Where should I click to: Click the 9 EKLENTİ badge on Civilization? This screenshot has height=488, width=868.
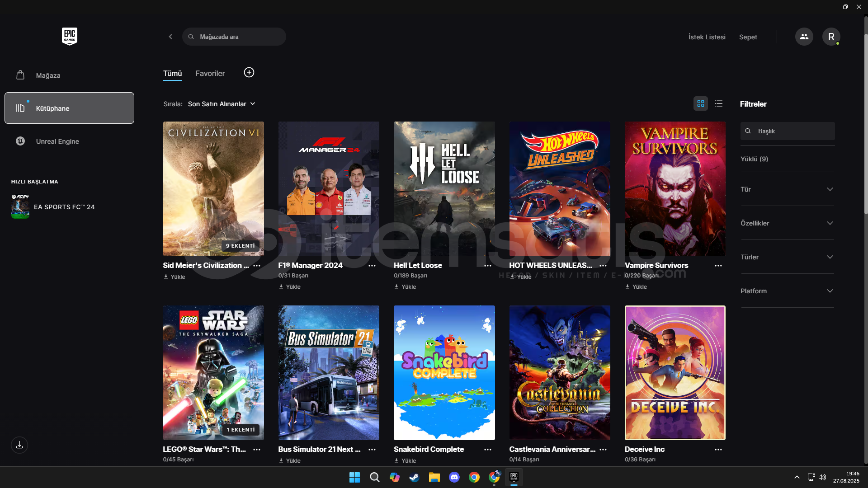tap(241, 246)
